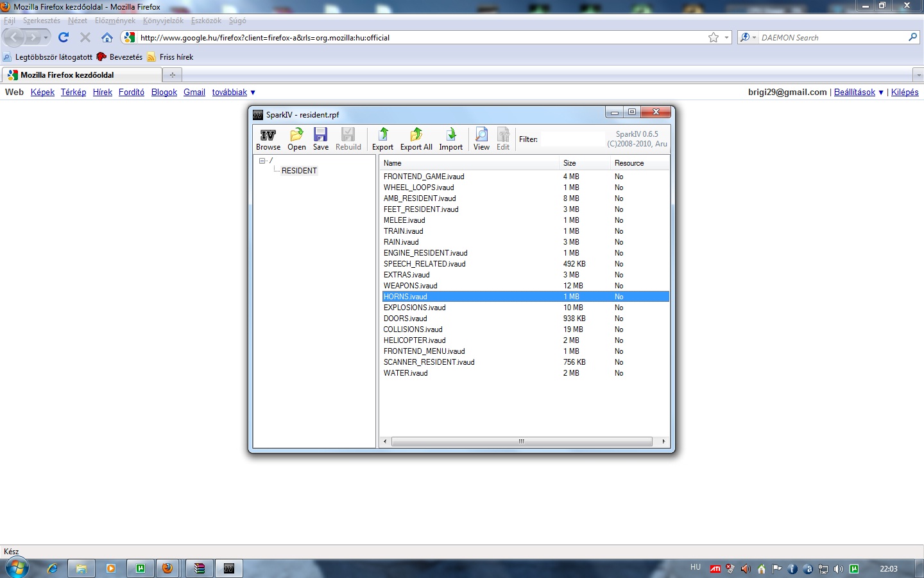924x578 pixels.
Task: Open the Eszközök menu
Action: 206,21
